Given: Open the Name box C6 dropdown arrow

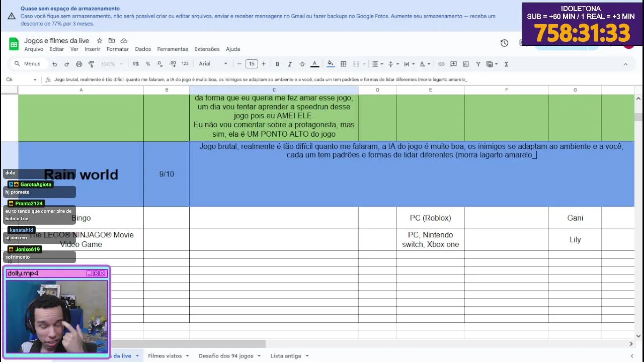Looking at the screenshot, I should [x=35, y=79].
